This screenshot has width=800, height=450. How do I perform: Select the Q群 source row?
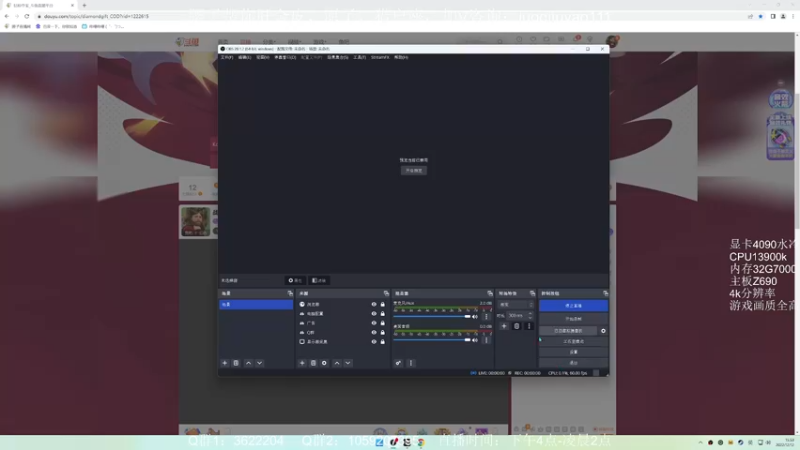coord(342,332)
